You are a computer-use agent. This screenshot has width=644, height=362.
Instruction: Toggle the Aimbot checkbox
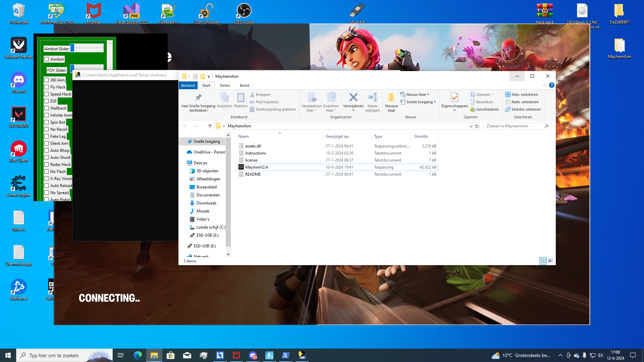(x=47, y=59)
